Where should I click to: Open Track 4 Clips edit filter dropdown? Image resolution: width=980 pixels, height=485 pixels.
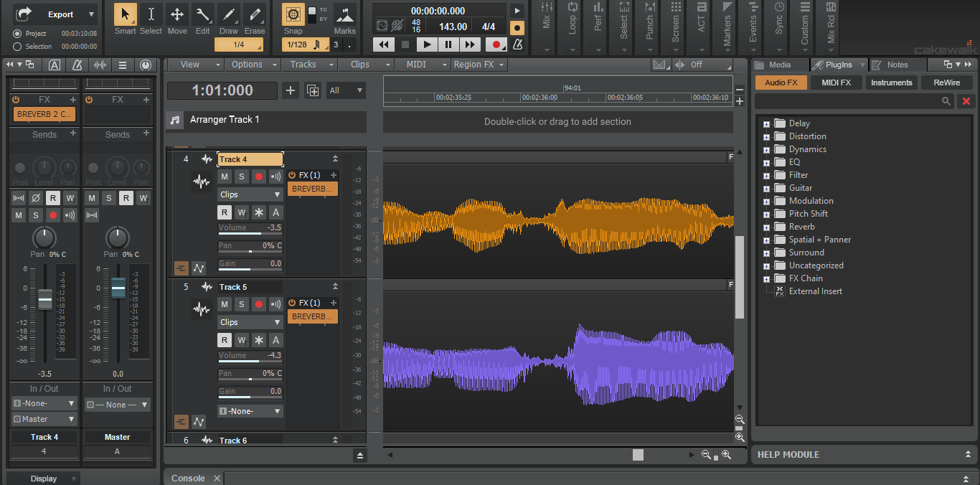click(x=250, y=194)
